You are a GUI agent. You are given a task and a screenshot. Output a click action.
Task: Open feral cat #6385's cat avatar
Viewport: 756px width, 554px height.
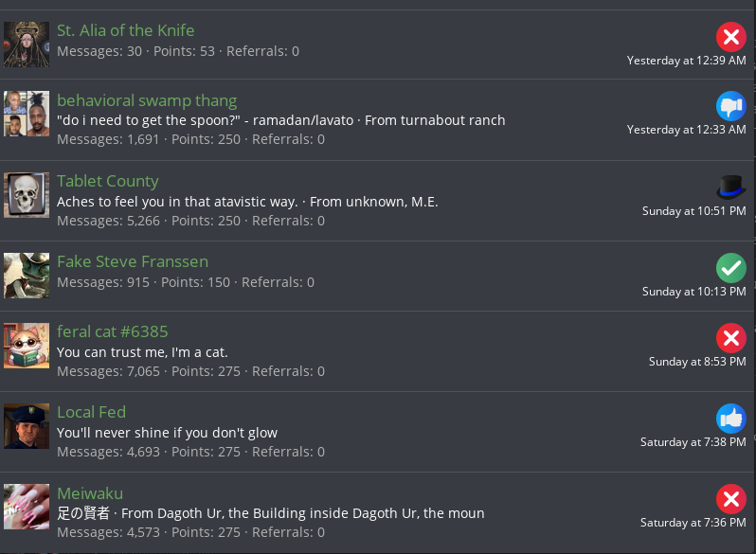(x=27, y=346)
